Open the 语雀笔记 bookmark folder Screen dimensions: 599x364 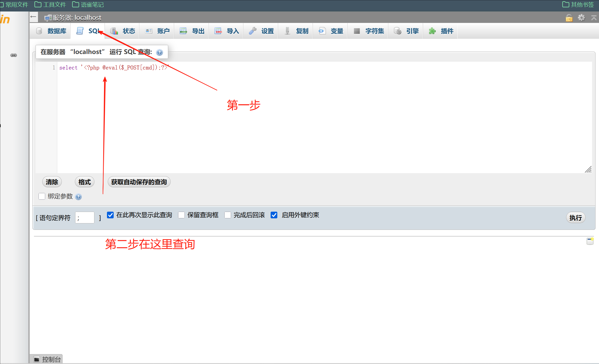coord(88,5)
